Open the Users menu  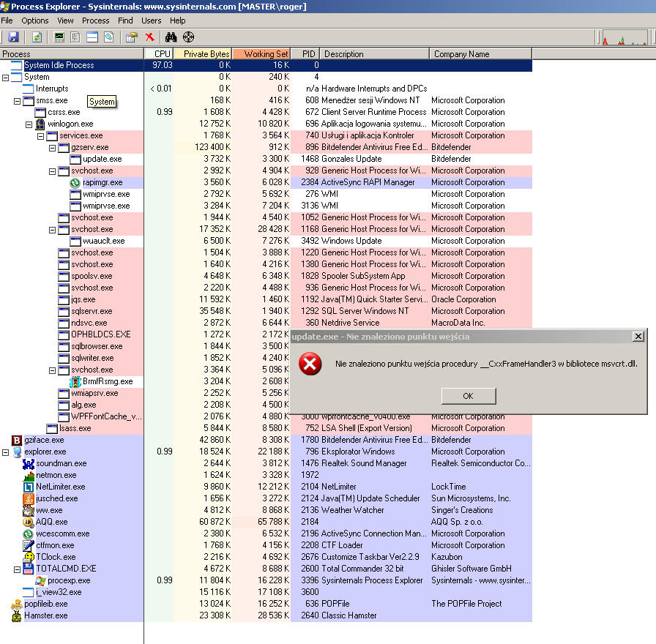(x=151, y=20)
